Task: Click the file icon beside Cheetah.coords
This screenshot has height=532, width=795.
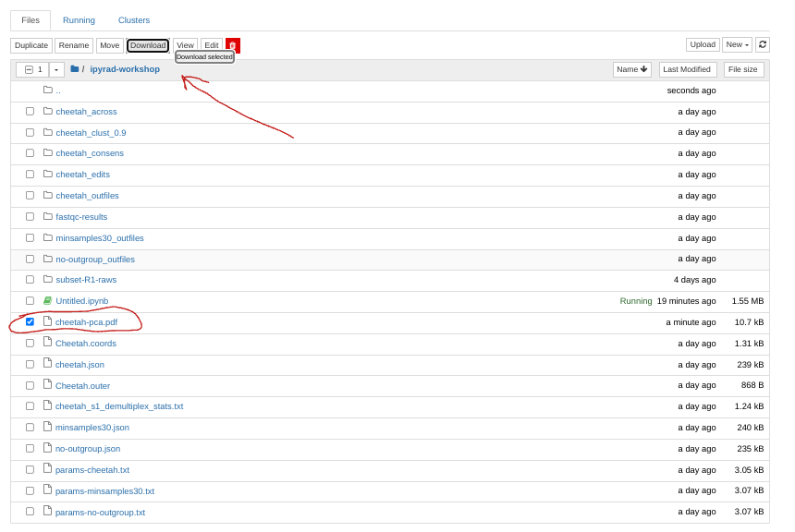Action: tap(47, 343)
